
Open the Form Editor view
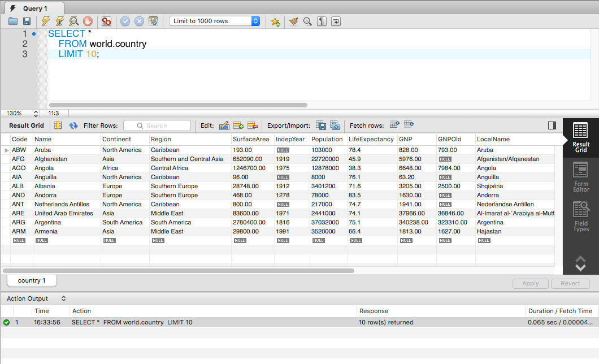[581, 177]
